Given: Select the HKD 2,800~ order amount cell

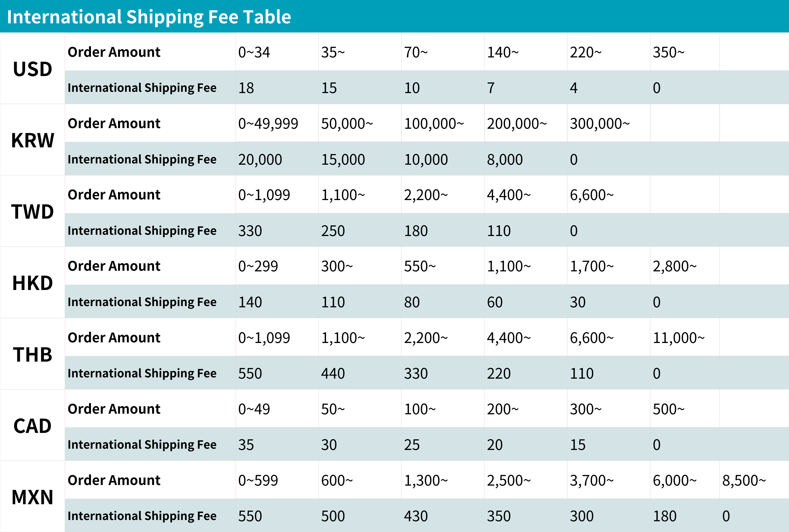Looking at the screenshot, I should 685,266.
